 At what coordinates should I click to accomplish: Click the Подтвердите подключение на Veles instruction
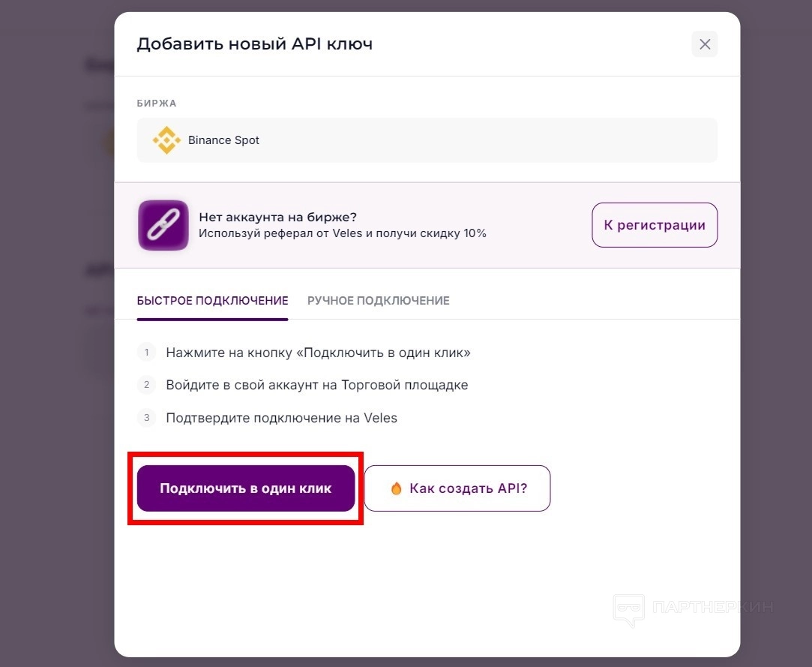[281, 418]
